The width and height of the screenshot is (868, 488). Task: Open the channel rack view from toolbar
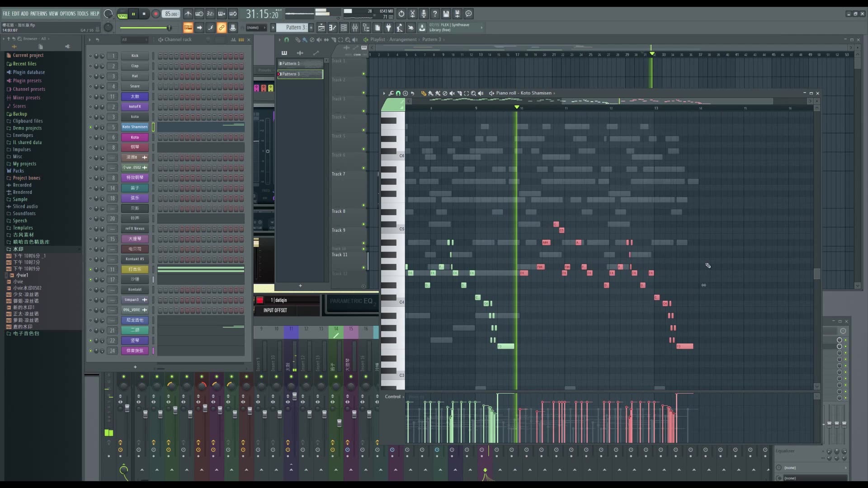(x=344, y=28)
